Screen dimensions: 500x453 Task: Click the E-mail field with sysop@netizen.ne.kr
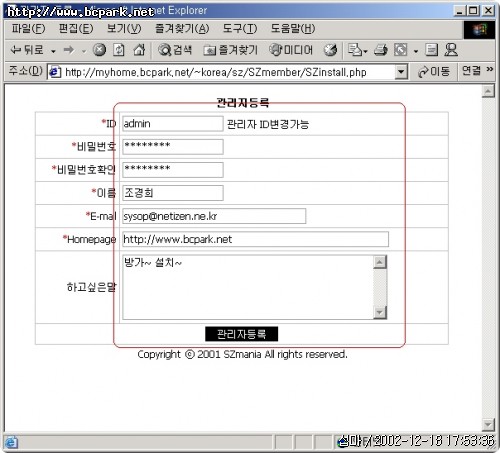pos(214,216)
